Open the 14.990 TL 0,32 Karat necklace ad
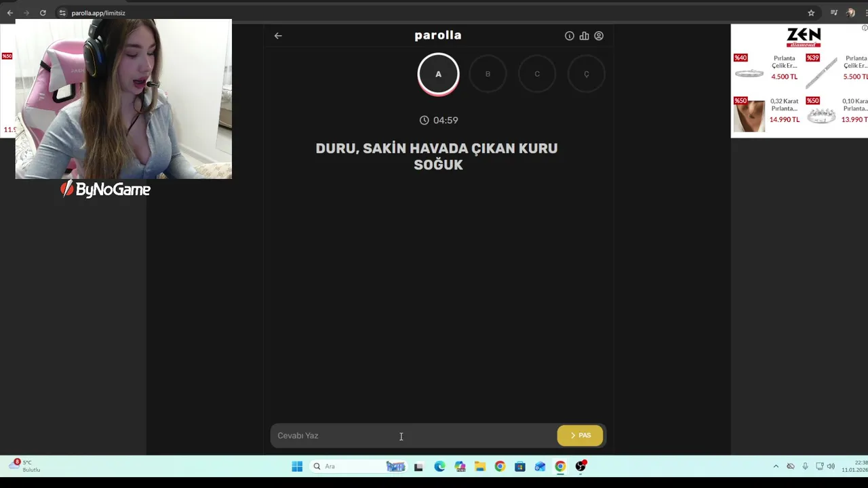This screenshot has width=868, height=488. pos(766,114)
